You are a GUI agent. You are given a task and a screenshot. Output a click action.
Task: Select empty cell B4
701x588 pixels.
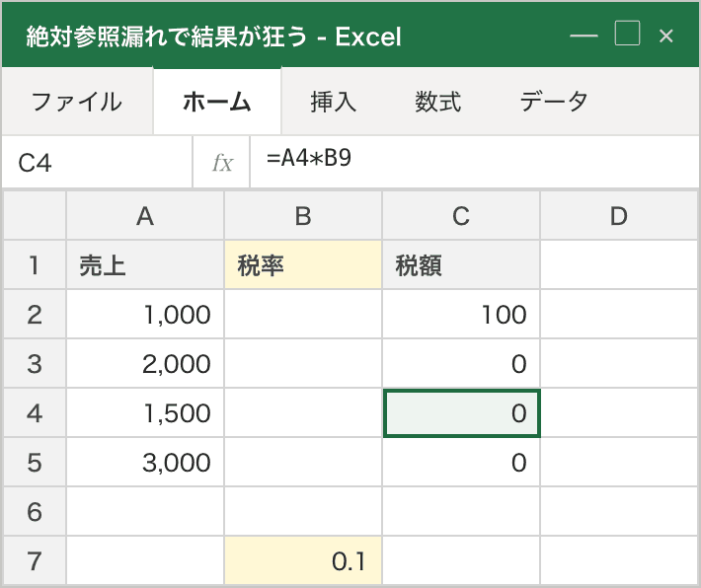point(303,412)
